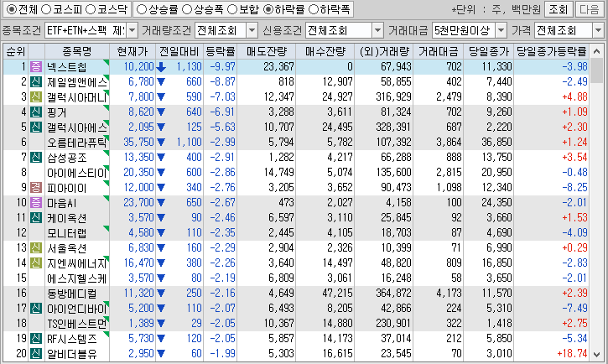This screenshot has height=364, width=608.
Task: Select the TS인베스트먼 stock name
Action: click(x=76, y=324)
